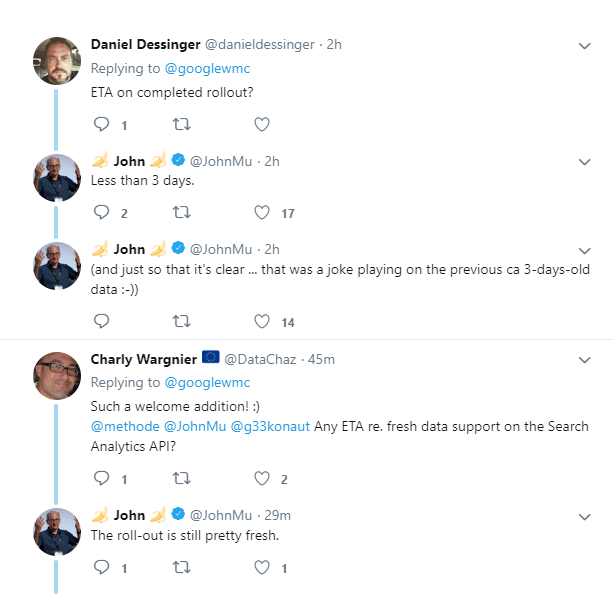The width and height of the screenshot is (614, 595).
Task: Open Daniel Dessinger's profile picture
Action: click(57, 60)
